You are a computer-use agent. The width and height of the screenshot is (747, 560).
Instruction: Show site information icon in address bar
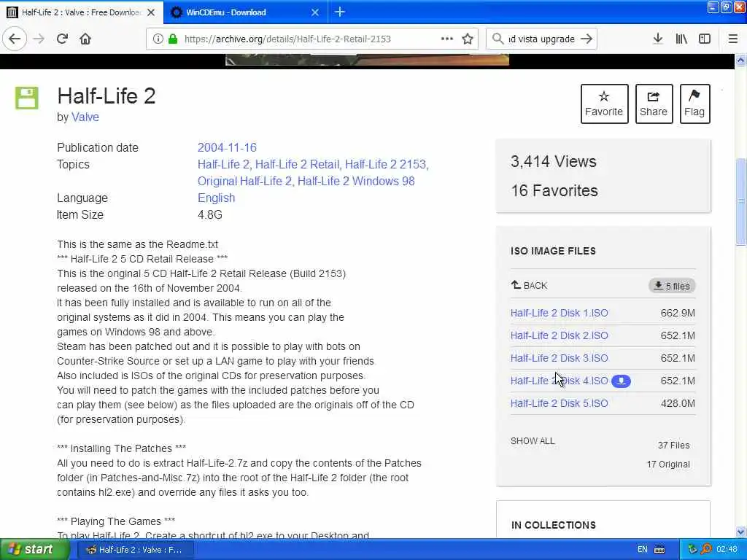point(158,39)
